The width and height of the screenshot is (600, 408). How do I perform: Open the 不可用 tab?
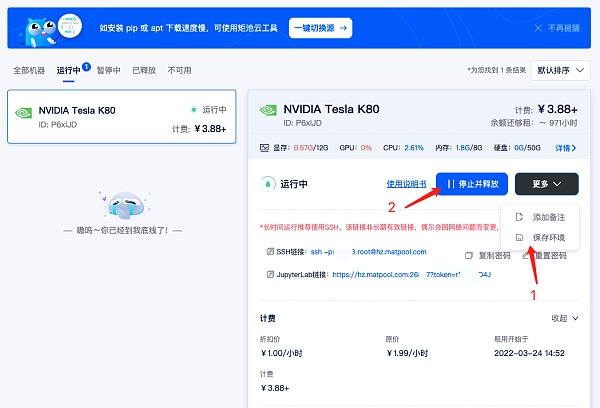[x=179, y=71]
